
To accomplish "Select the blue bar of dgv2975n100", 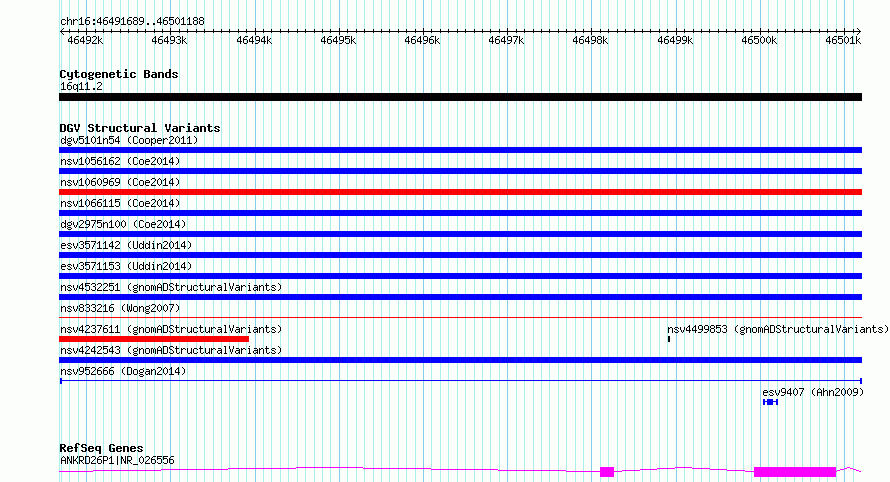I will 460,234.
